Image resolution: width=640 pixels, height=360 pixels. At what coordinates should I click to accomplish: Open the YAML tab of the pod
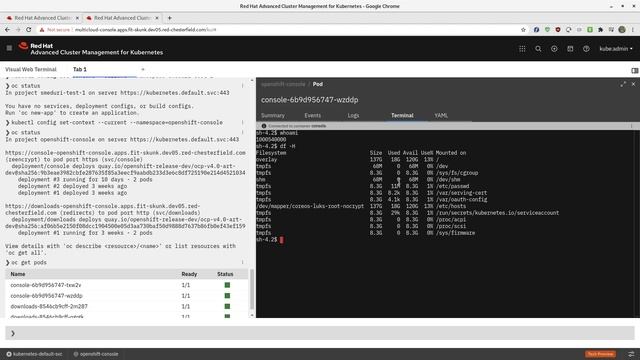pos(441,116)
